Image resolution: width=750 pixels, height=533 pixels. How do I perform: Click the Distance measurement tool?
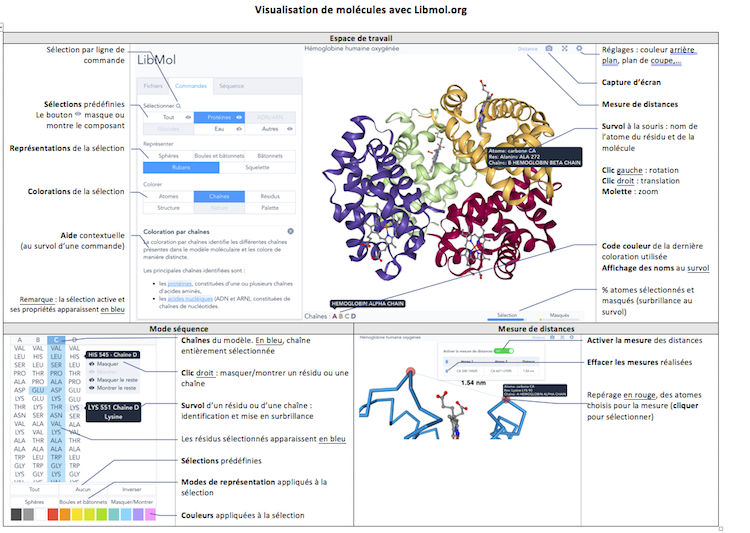527,48
